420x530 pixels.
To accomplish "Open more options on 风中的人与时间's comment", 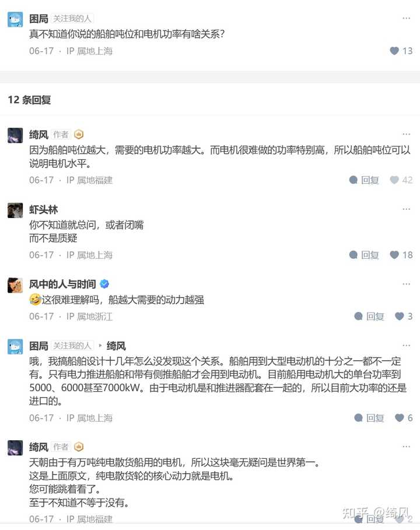I will tap(406, 284).
